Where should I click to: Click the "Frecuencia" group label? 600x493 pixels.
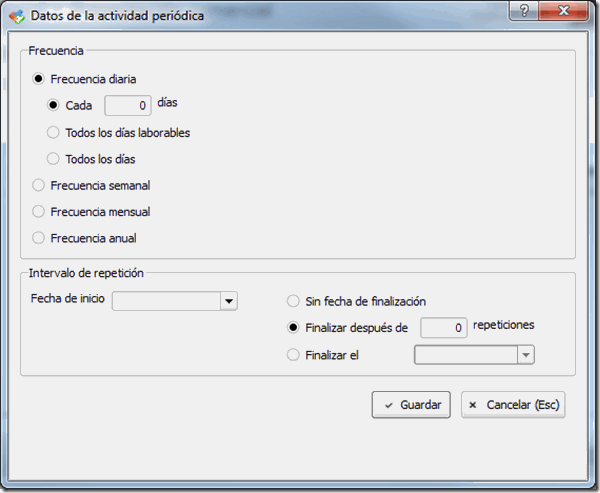(56, 51)
